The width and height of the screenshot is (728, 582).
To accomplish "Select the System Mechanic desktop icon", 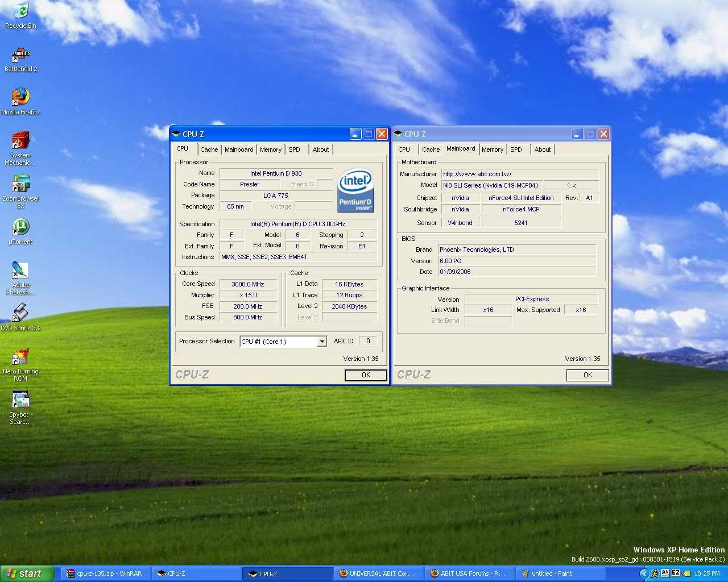I will click(x=20, y=148).
